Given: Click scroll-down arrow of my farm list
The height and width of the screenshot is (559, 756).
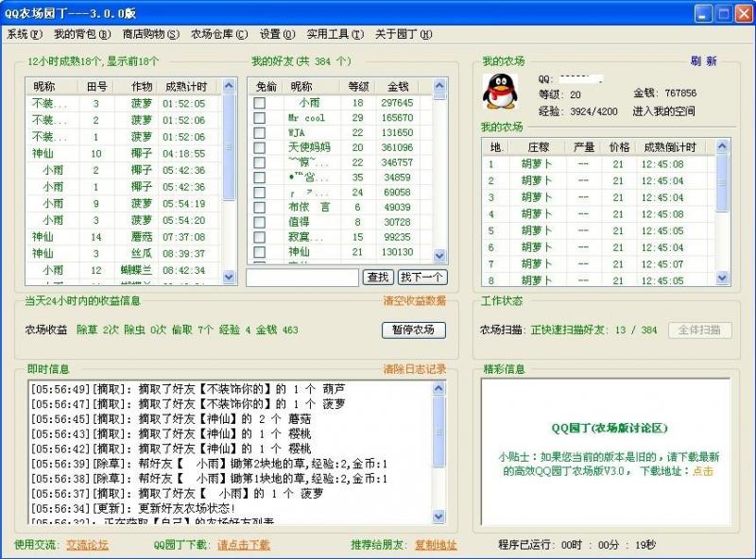Looking at the screenshot, I should tap(722, 277).
